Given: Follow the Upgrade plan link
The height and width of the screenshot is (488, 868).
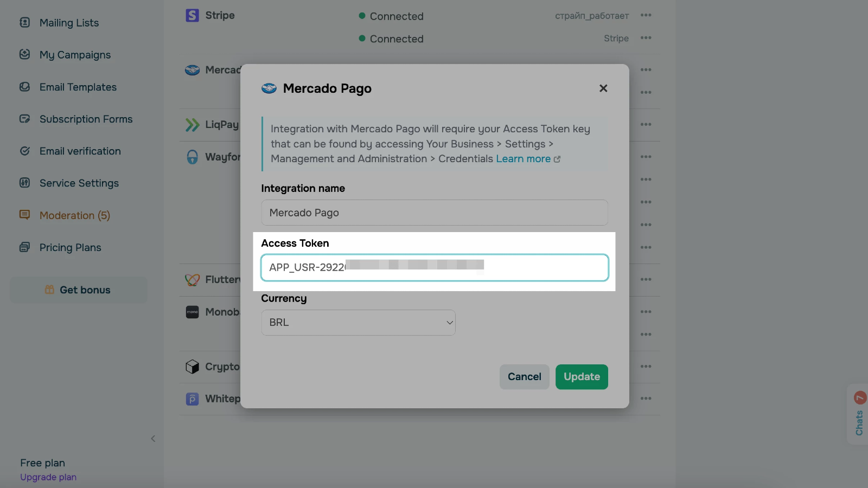Looking at the screenshot, I should click(48, 477).
